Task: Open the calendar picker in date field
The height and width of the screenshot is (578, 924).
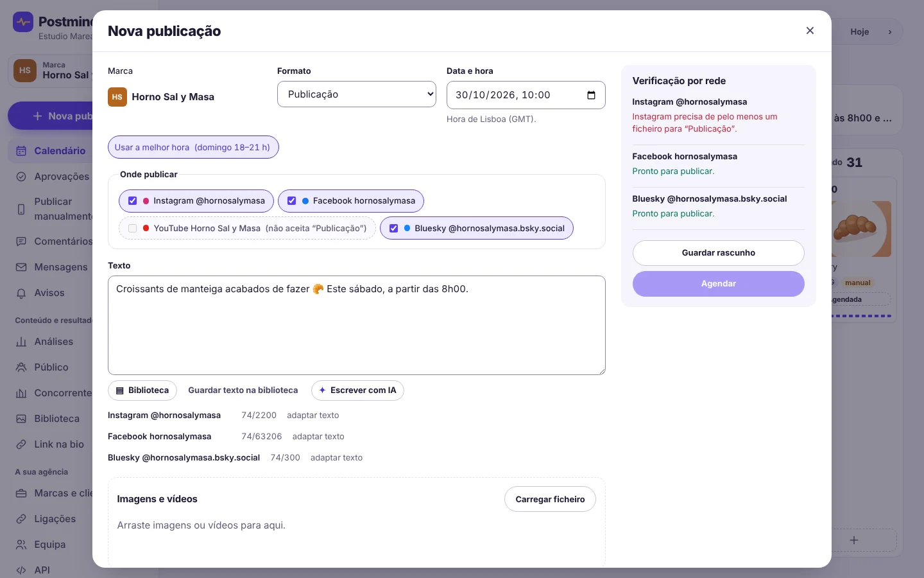Action: coord(592,95)
